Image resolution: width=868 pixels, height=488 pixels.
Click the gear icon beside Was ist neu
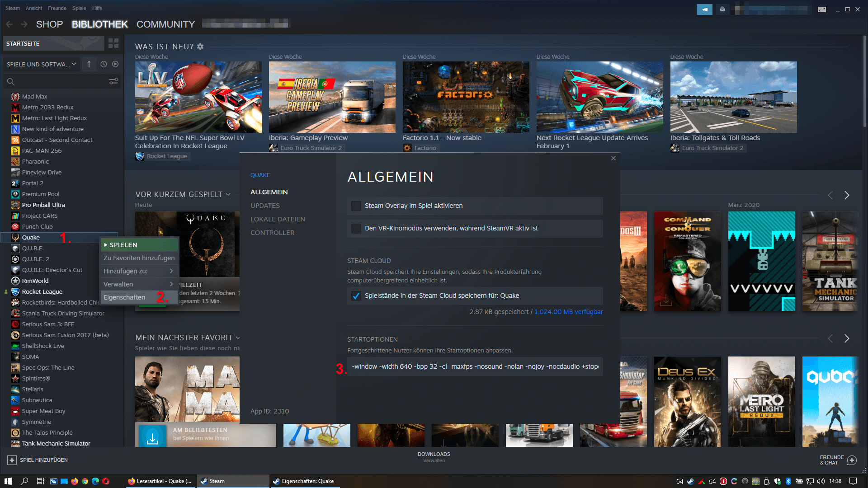[200, 47]
